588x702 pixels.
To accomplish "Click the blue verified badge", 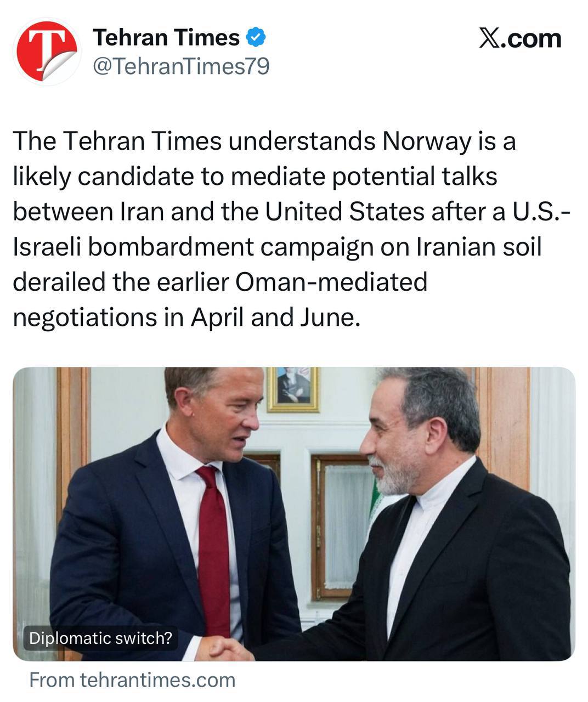I will (256, 38).
